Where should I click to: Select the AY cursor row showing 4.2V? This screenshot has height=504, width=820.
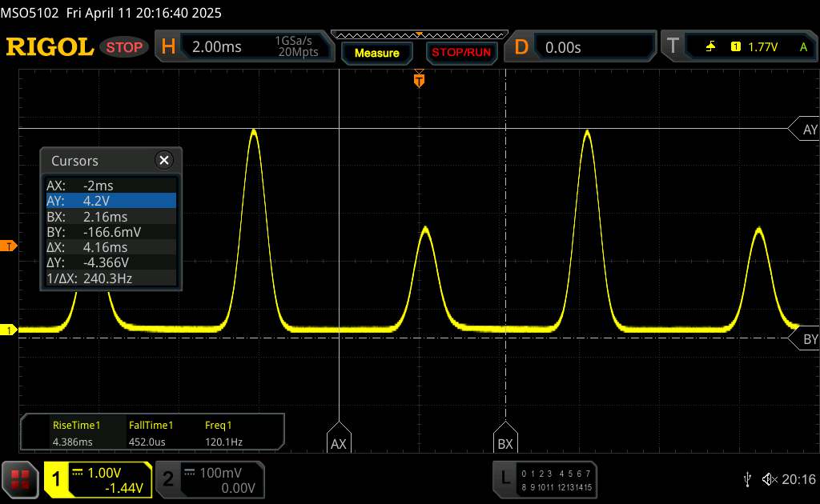tap(111, 201)
